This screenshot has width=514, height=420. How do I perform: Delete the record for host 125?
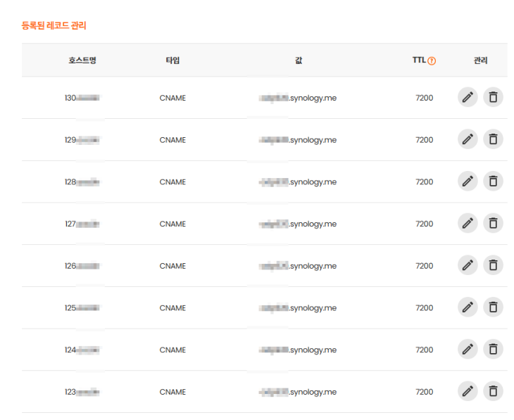coord(493,307)
